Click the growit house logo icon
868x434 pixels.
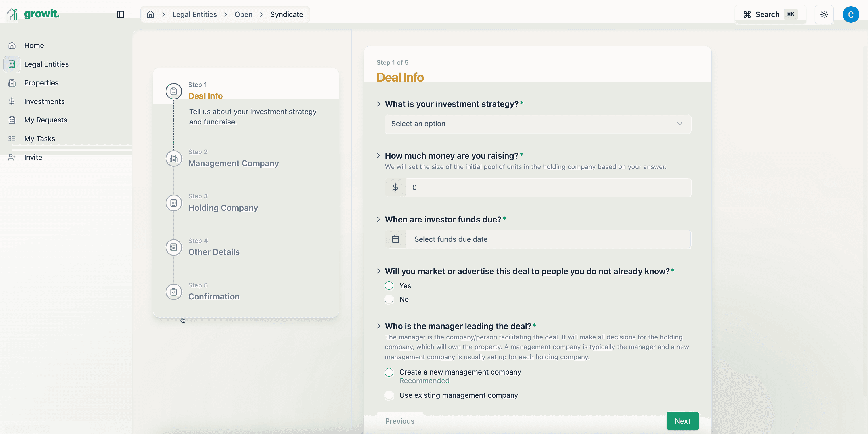12,14
